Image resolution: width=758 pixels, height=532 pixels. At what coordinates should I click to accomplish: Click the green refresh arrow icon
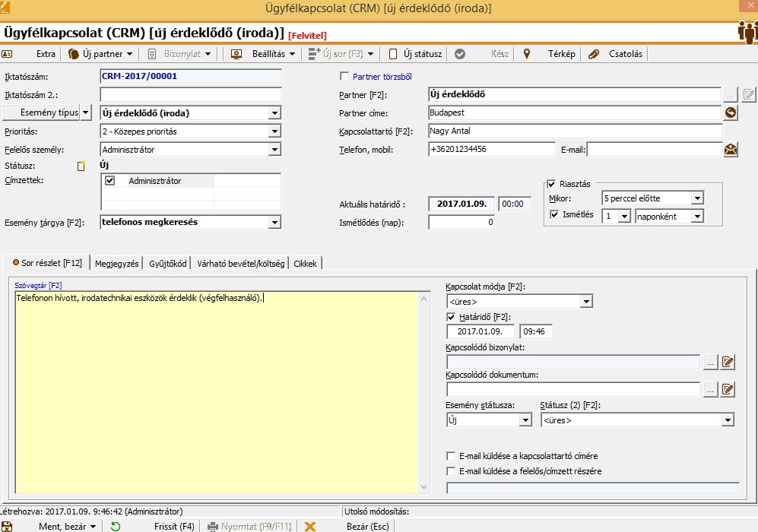116,526
